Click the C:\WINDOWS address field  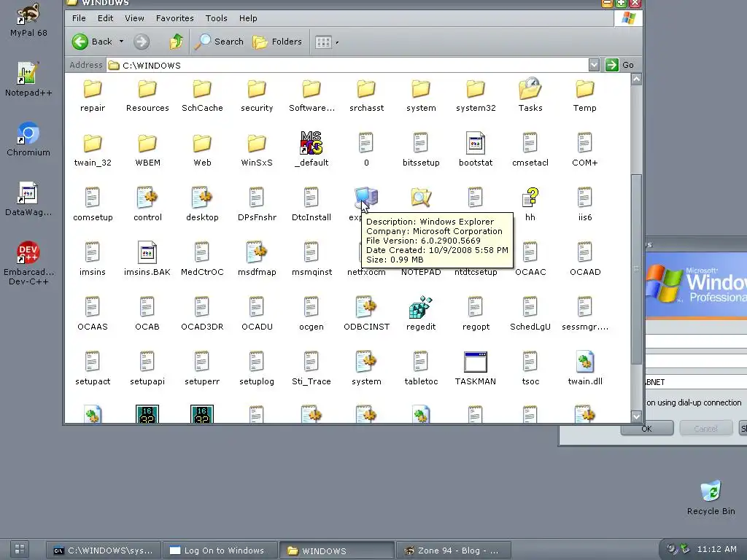coord(348,65)
